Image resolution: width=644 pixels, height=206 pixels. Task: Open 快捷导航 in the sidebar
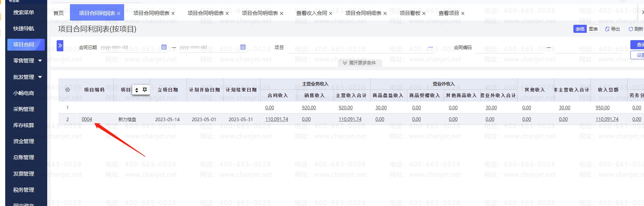[24, 28]
